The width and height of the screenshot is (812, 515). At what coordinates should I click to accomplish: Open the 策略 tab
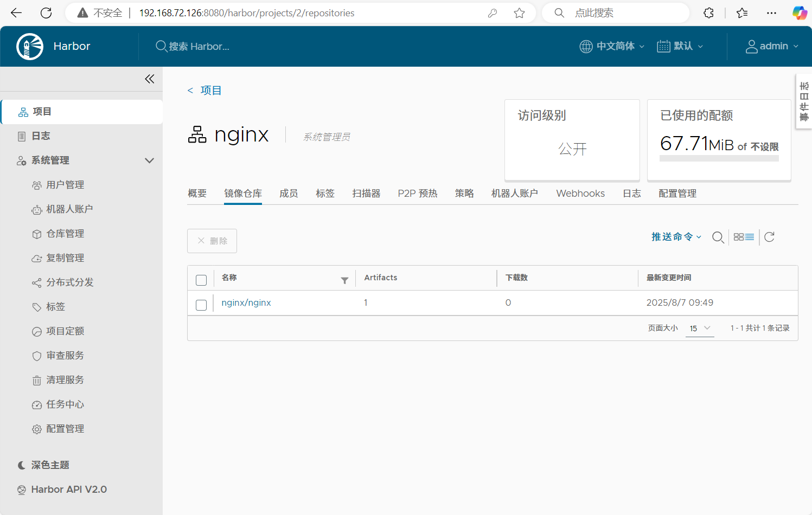click(x=464, y=194)
